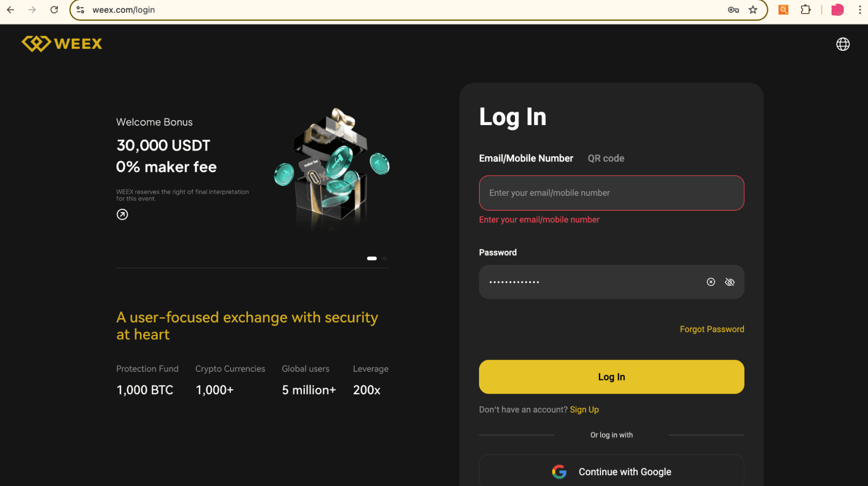Clear the password field with the x icon
The image size is (868, 486).
click(711, 282)
